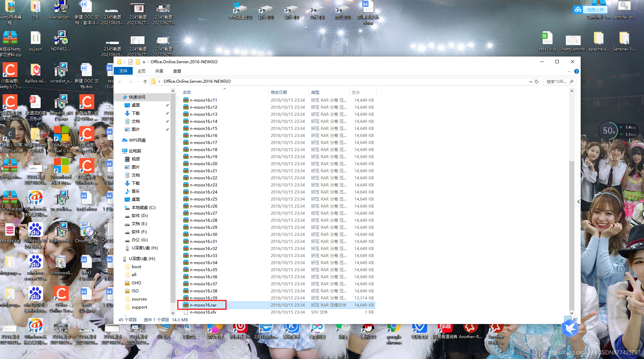Open 办公 (G:) drive in navigation pane
Screen dimensions: 644x359
(x=139, y=240)
